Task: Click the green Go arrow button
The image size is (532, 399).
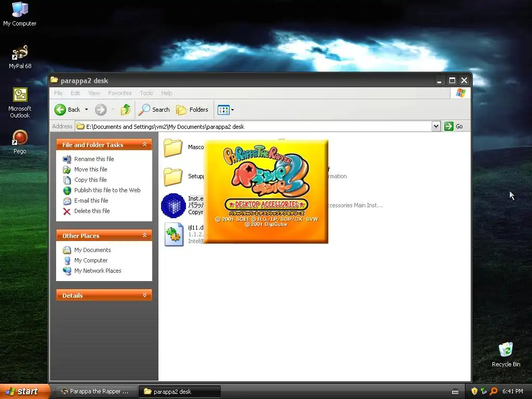Action: 449,126
